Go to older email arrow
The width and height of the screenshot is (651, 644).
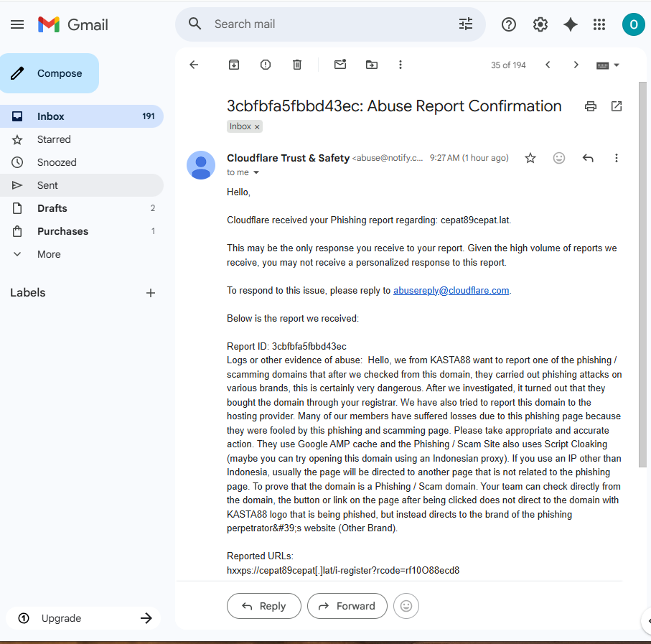[576, 65]
